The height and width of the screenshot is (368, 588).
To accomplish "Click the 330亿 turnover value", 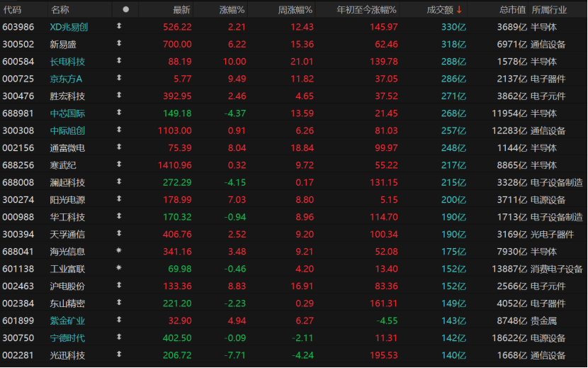I will (x=453, y=27).
